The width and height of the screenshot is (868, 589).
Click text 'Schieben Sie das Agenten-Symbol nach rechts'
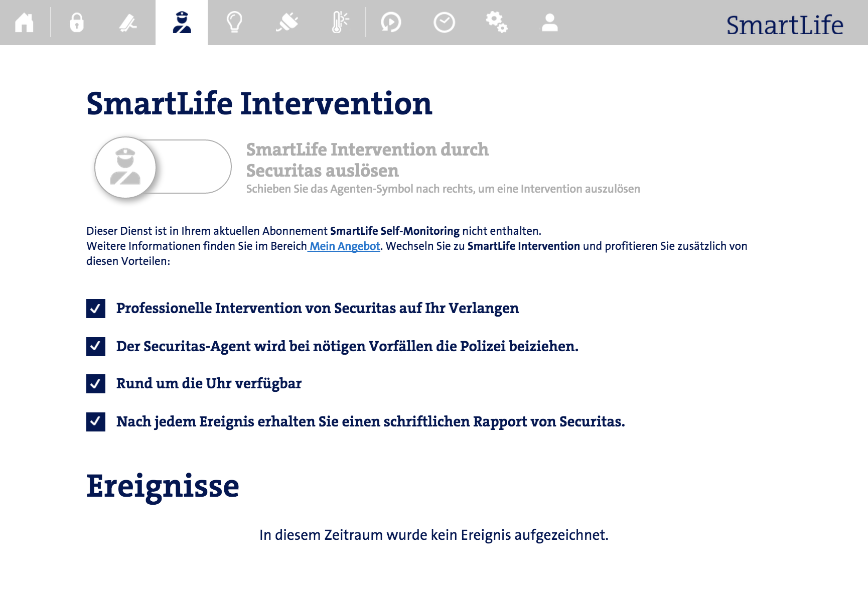coord(360,189)
